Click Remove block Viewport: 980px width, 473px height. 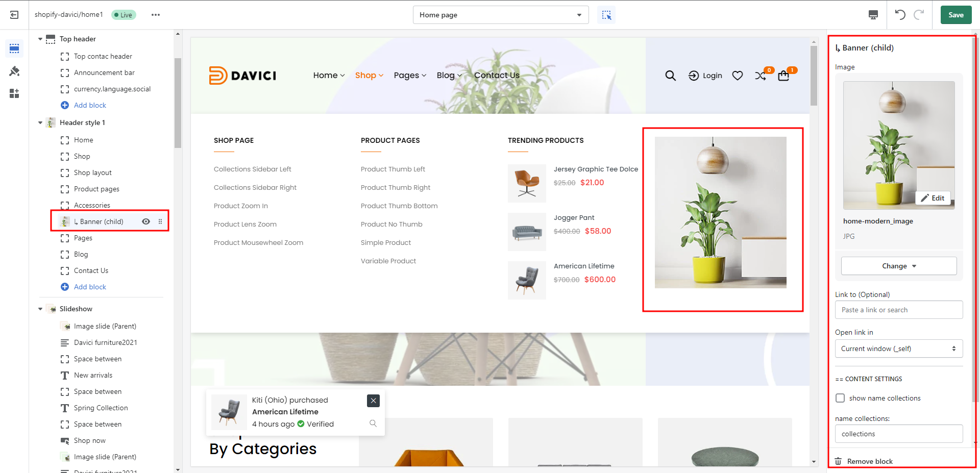point(869,461)
